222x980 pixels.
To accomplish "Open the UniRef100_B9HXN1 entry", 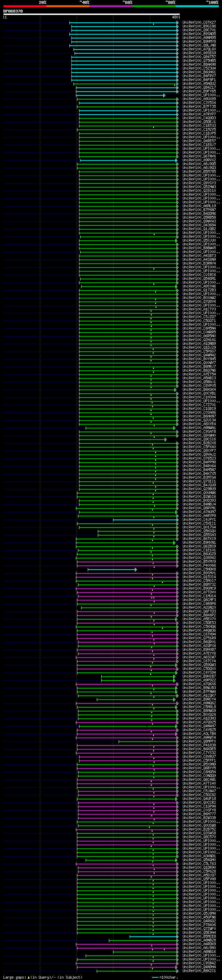I will tap(199, 543).
